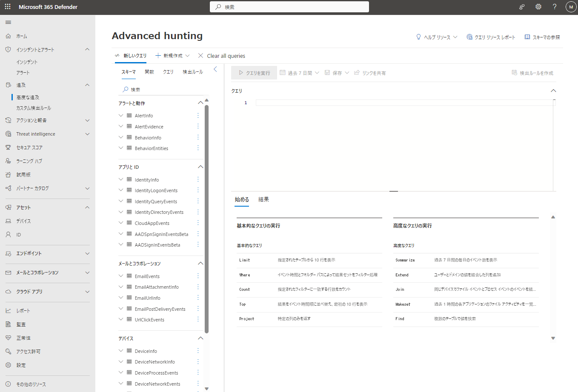Viewport: 578px width, 392px height.
Task: Collapse アラートと動作 schema group
Action: point(200,103)
